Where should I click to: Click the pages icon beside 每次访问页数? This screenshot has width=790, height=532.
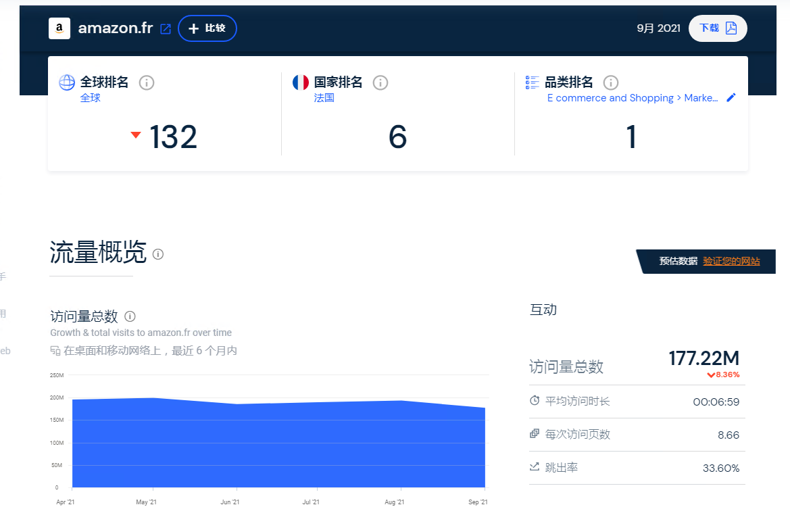[535, 433]
